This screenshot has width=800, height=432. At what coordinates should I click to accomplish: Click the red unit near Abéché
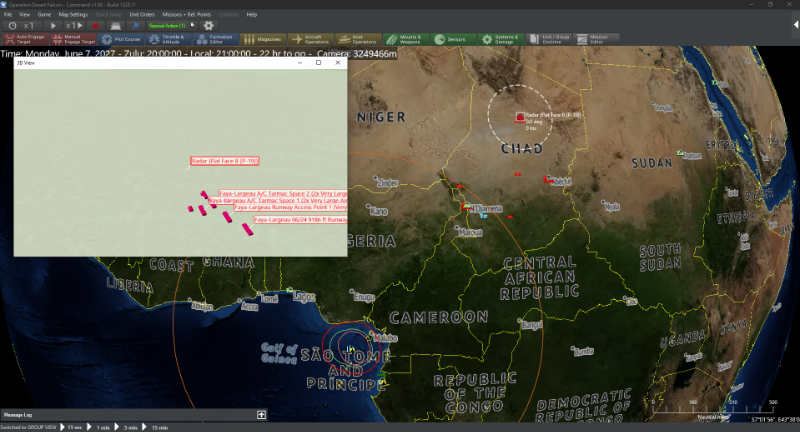(x=548, y=180)
